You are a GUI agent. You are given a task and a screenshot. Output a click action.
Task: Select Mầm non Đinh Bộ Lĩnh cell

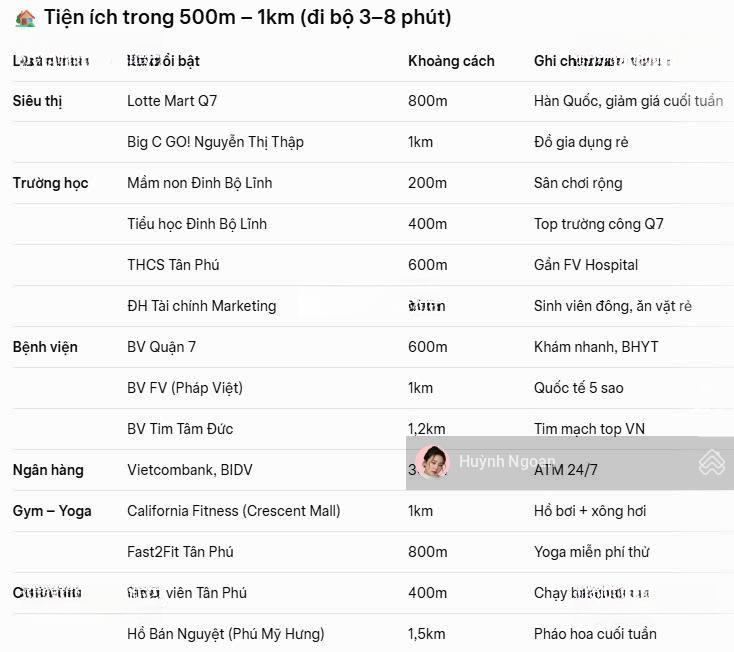click(199, 183)
